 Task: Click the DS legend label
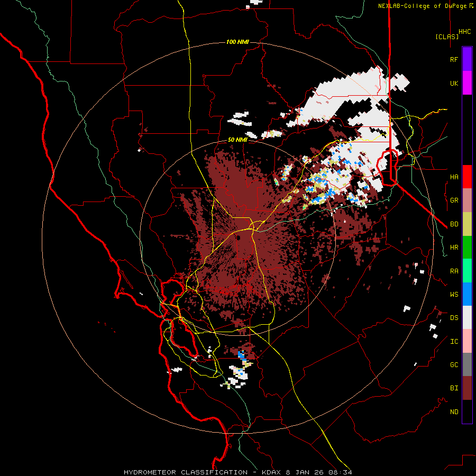tap(454, 317)
